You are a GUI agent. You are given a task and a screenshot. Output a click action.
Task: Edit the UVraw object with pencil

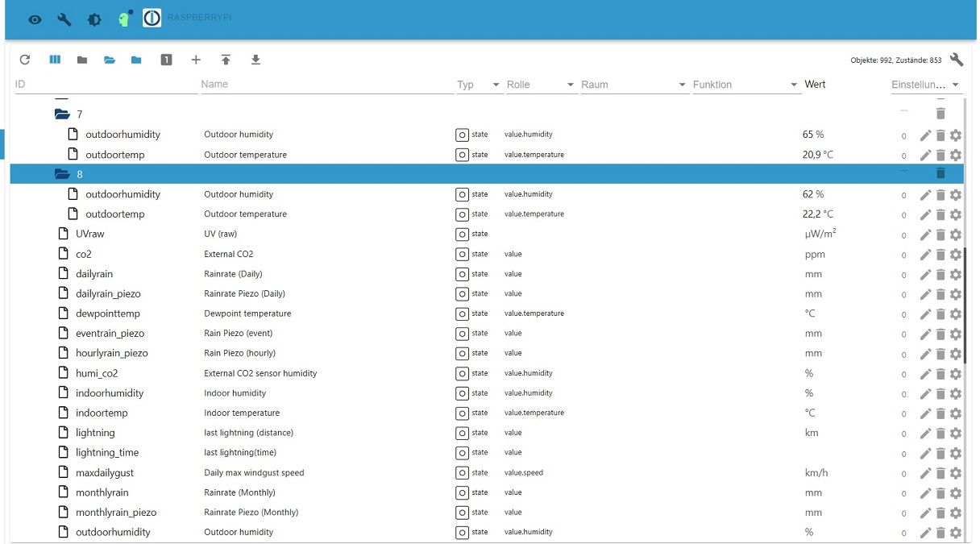click(925, 235)
